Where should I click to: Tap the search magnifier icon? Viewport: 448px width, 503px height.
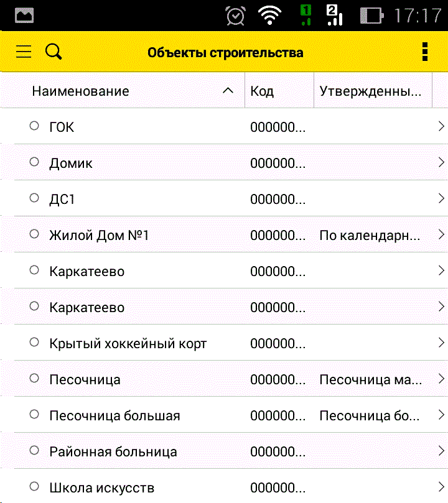[x=54, y=52]
